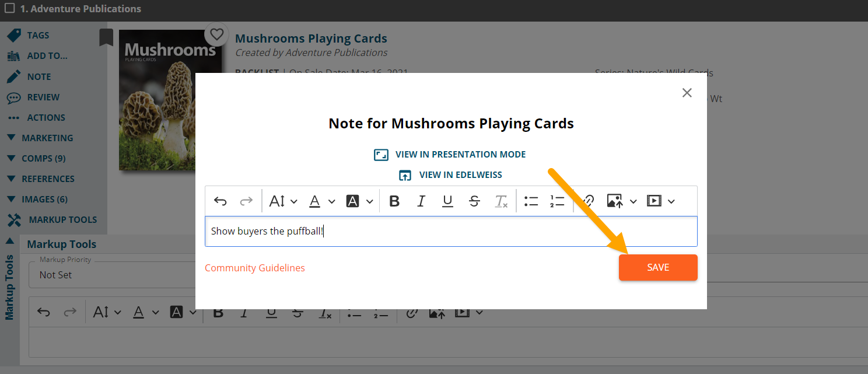This screenshot has width=868, height=374.
Task: Toggle the bookmark ribbon beside the book cover
Action: click(106, 37)
